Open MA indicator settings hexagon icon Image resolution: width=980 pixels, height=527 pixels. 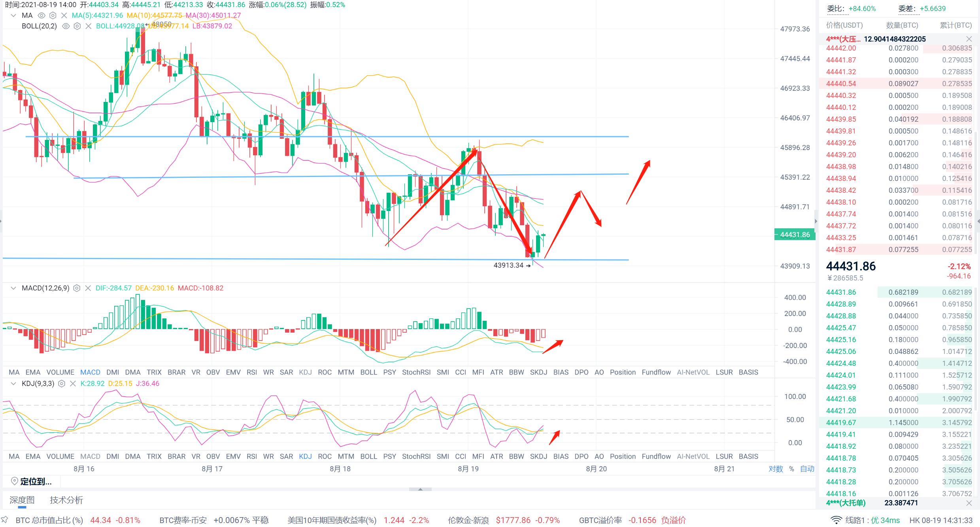point(53,15)
